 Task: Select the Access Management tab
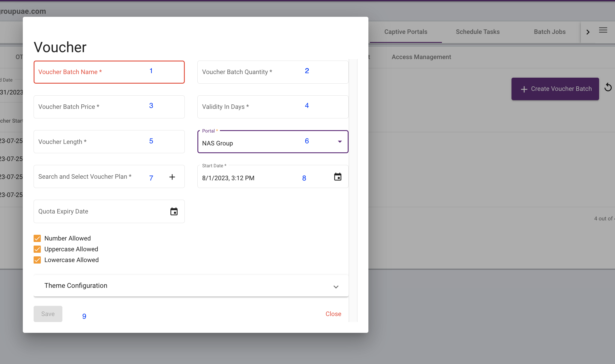click(421, 57)
